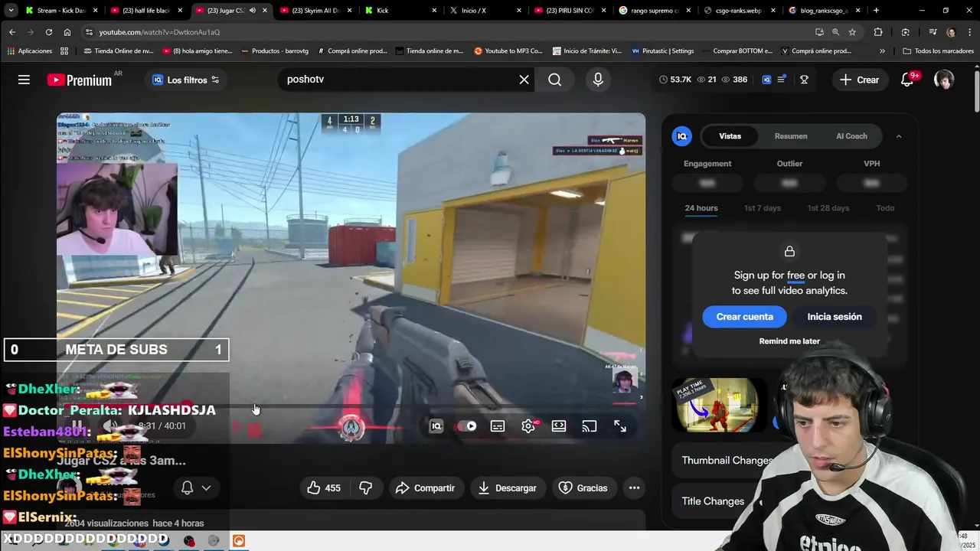Choose the 24 hours range

[701, 208]
